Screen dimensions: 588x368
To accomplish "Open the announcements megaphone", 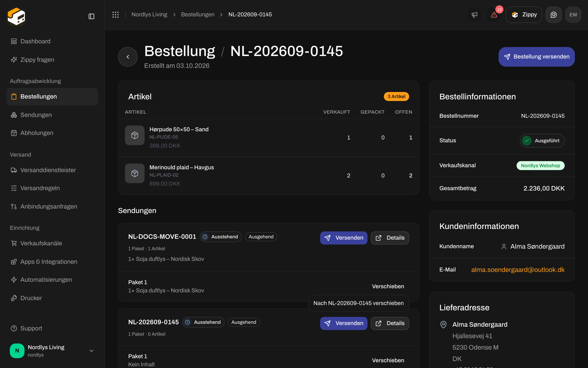I will click(x=474, y=15).
